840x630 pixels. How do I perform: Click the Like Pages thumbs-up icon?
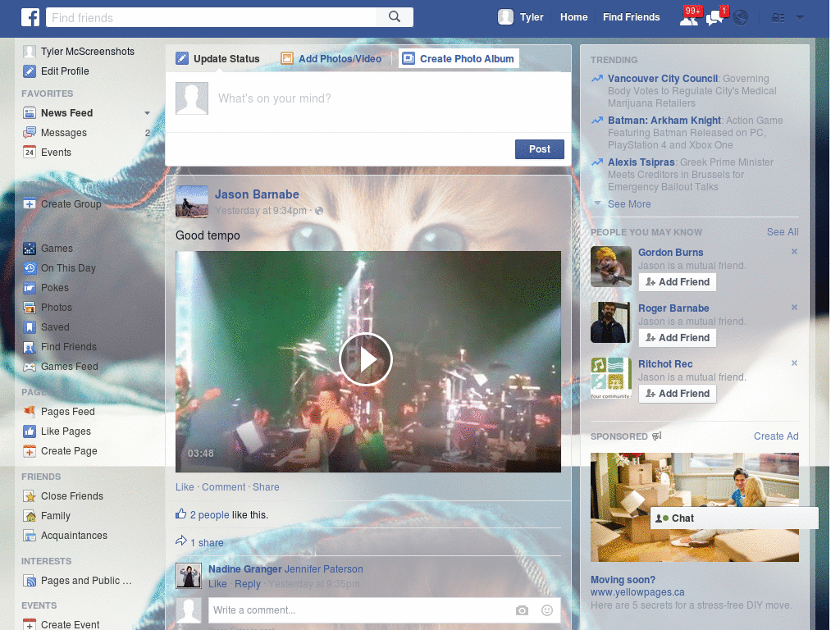(30, 431)
